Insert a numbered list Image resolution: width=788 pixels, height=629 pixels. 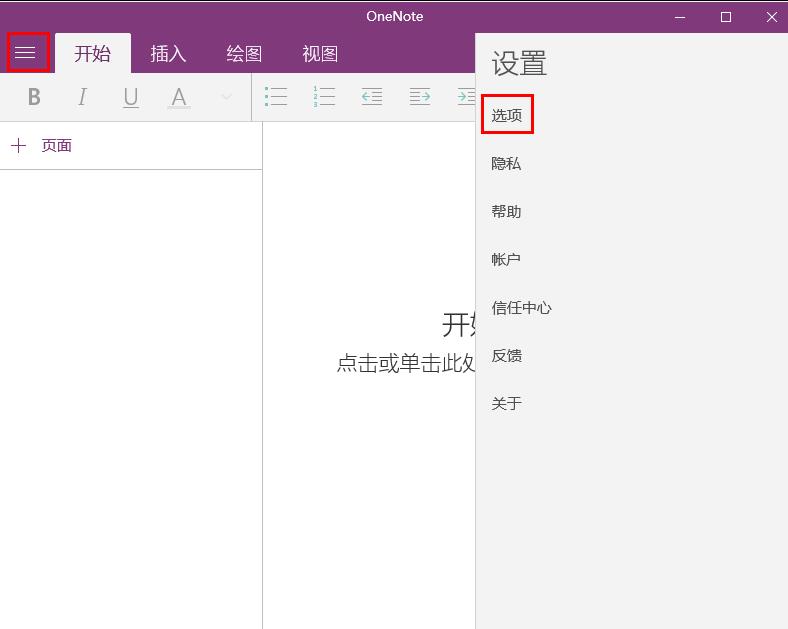[x=324, y=96]
